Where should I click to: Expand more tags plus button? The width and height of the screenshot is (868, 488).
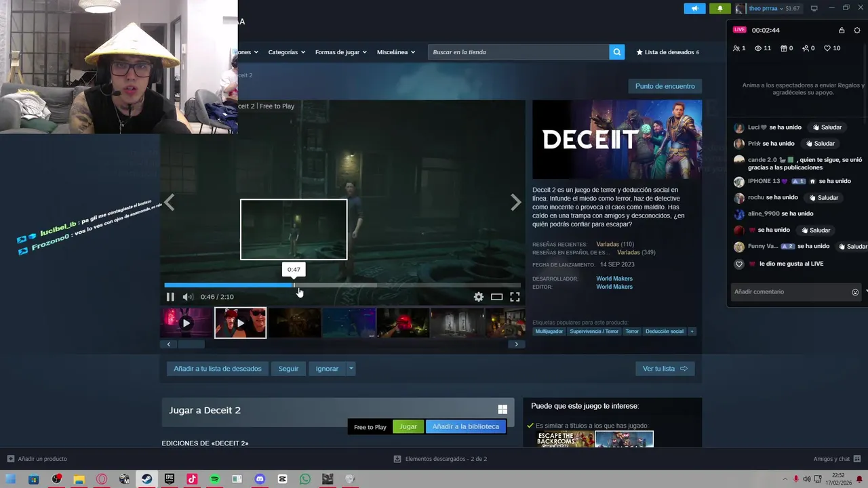(x=692, y=331)
